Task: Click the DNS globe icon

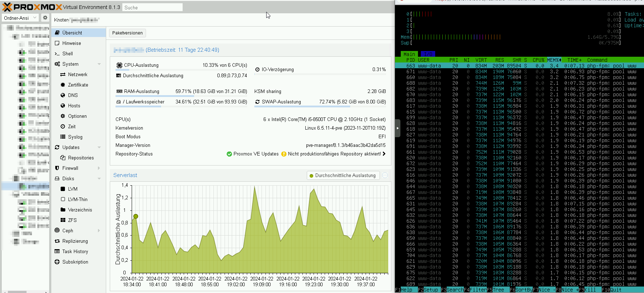Action: pos(63,95)
